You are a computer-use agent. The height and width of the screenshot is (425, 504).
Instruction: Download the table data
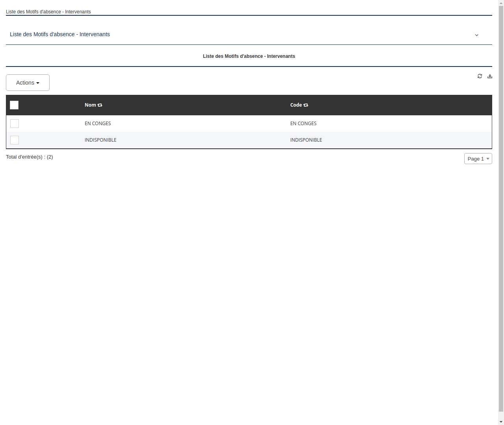tap(489, 76)
